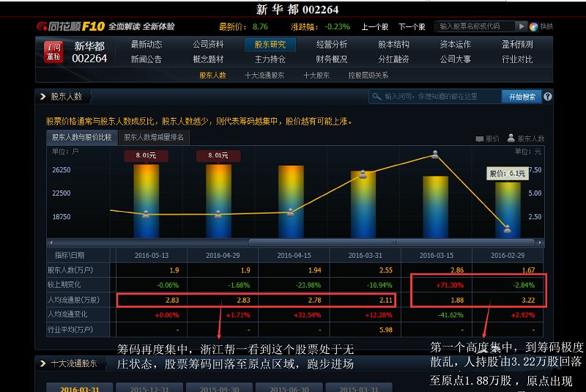Open the 股本结构 menu

393,45
